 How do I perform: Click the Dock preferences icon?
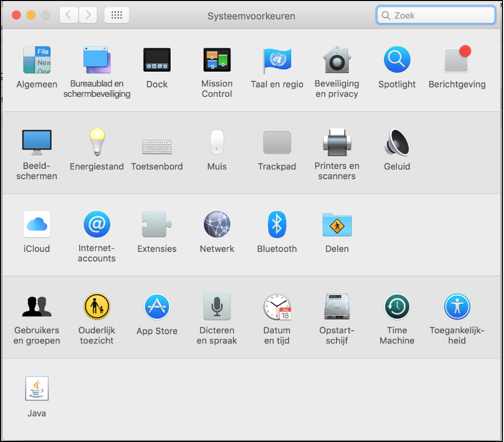(157, 60)
